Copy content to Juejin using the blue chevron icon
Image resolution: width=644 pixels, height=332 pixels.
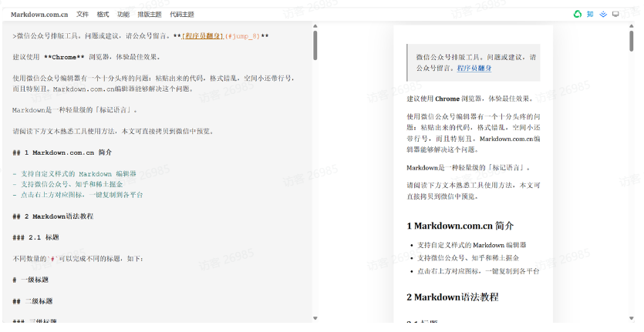click(x=603, y=15)
